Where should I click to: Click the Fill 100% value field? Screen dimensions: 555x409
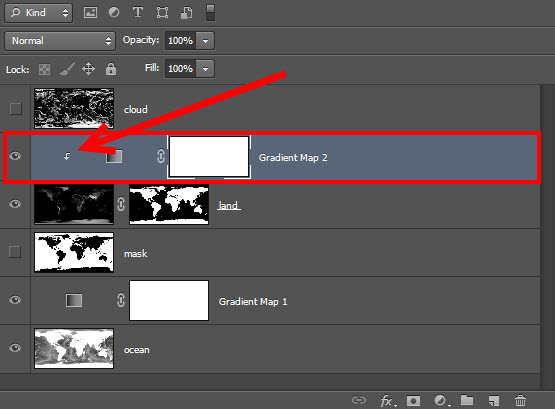pos(181,69)
